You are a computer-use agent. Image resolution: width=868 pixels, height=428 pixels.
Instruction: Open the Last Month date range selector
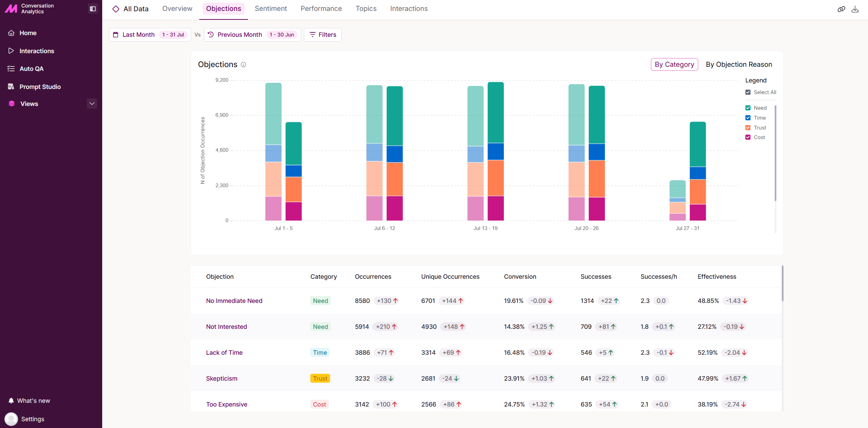(x=150, y=35)
